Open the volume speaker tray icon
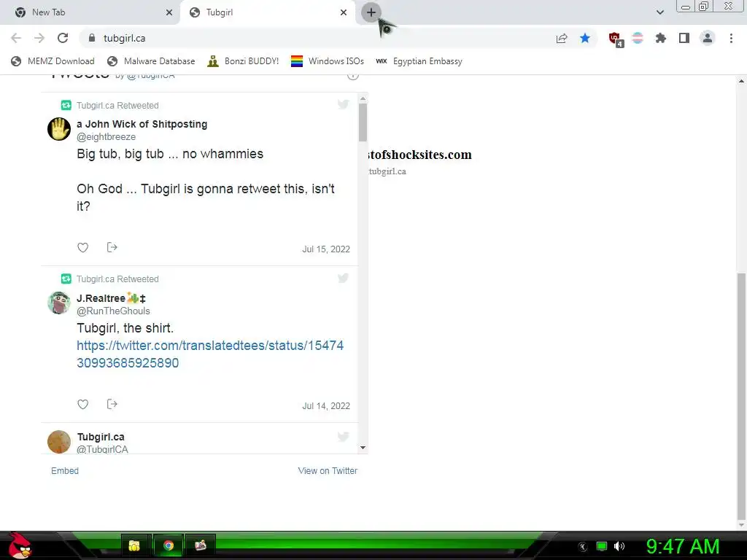The height and width of the screenshot is (560, 747). coord(619,546)
